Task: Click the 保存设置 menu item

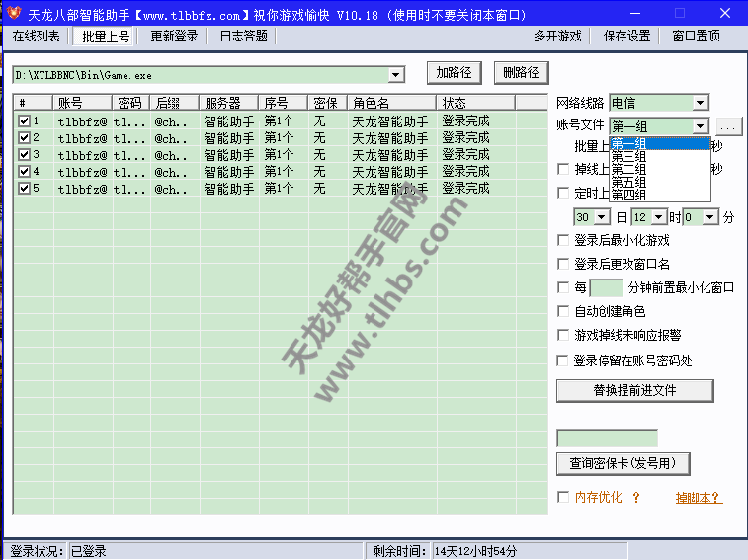Action: click(x=626, y=37)
